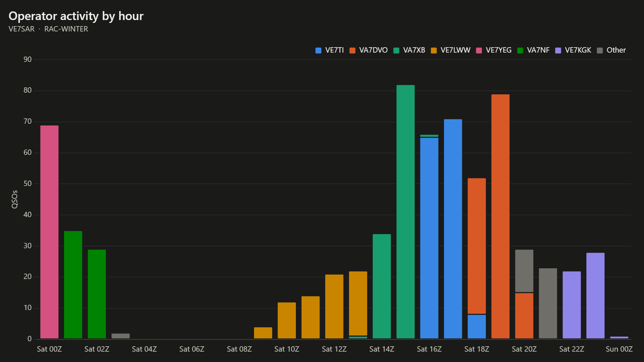Toggle the VA7NF legend entry
The height and width of the screenshot is (362, 644).
533,50
